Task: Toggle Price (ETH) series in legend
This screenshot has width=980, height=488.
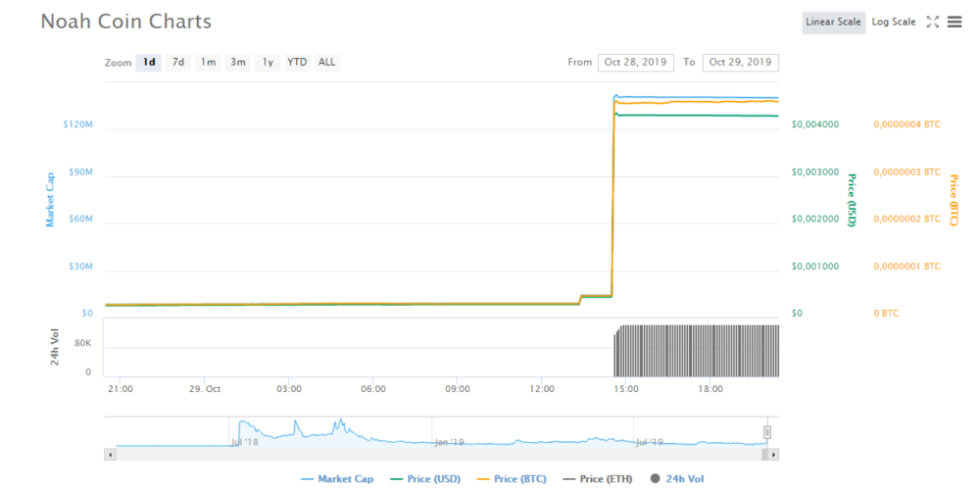Action: click(x=597, y=479)
